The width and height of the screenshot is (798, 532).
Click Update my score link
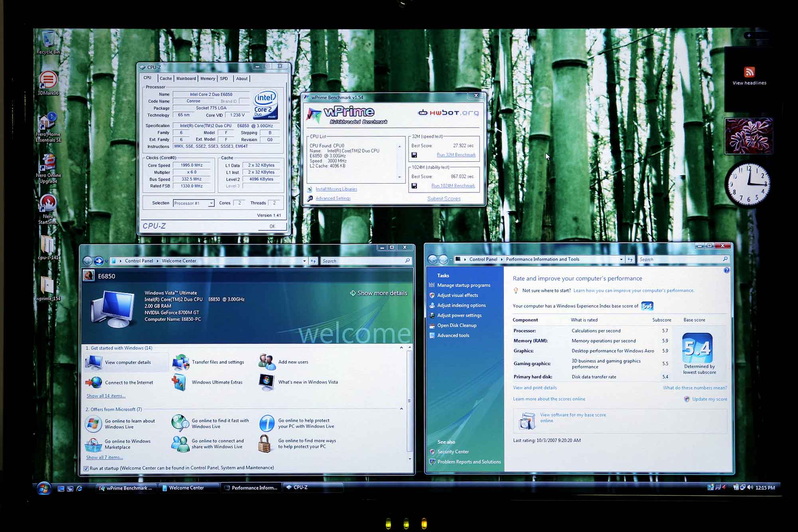click(709, 399)
